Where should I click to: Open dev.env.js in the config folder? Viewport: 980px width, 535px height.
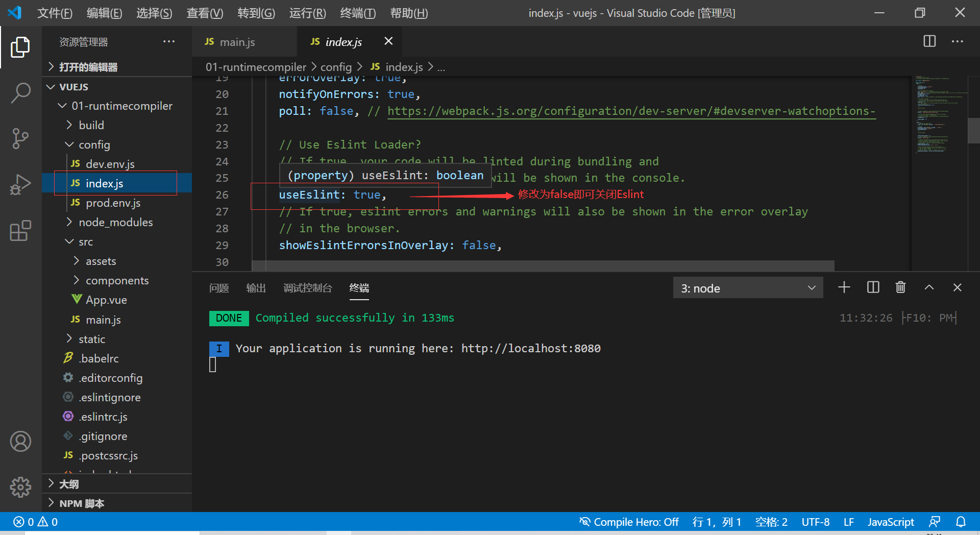pos(110,164)
